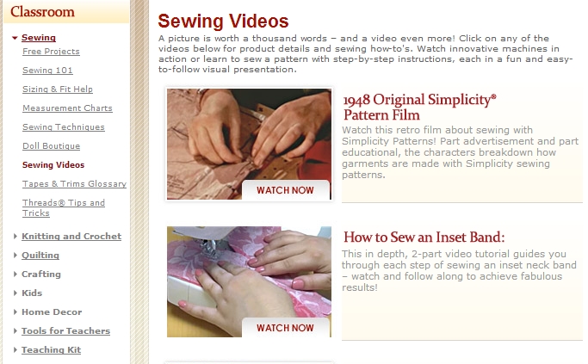
Task: Collapse the Sewing section arrow
Action: pyautogui.click(x=15, y=38)
